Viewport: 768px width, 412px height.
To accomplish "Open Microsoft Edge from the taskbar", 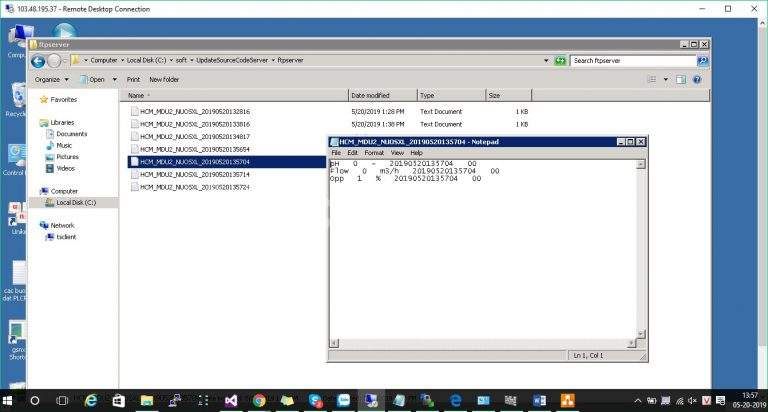I will [456, 401].
